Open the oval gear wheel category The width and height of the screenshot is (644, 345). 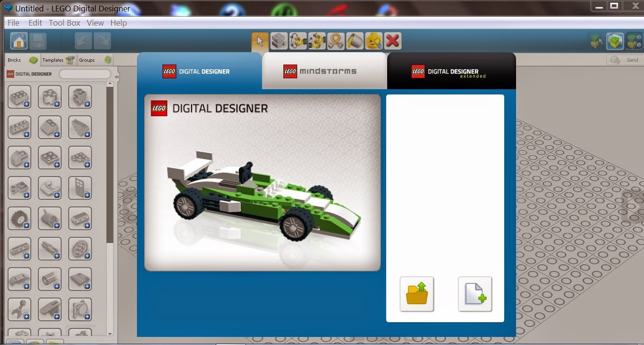click(x=80, y=249)
